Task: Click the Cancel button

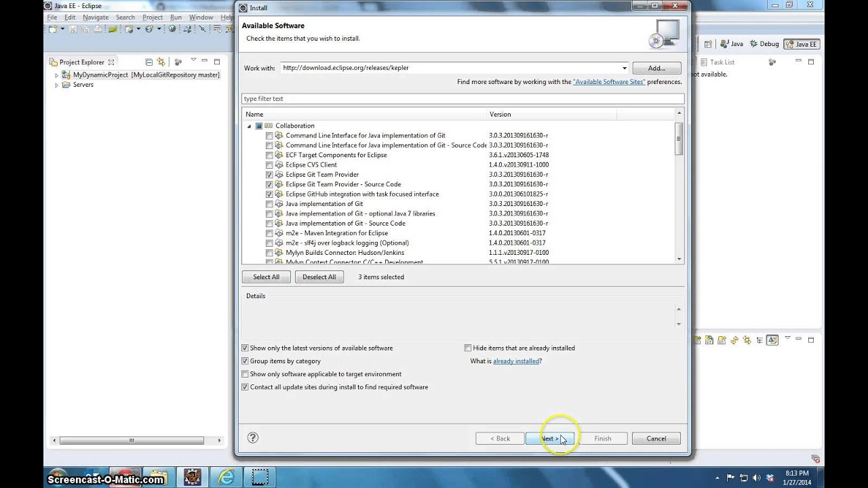Action: click(656, 439)
